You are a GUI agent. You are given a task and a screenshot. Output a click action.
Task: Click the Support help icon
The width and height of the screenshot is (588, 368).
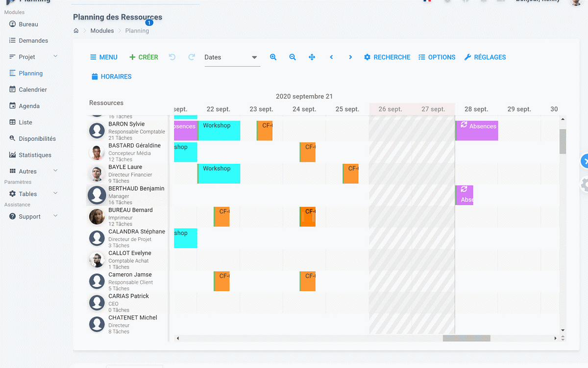12,216
